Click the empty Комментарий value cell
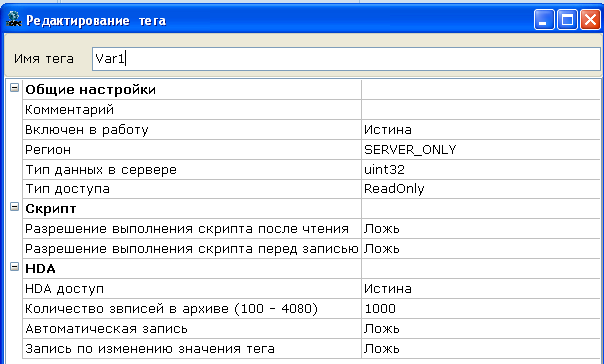 [x=481, y=110]
